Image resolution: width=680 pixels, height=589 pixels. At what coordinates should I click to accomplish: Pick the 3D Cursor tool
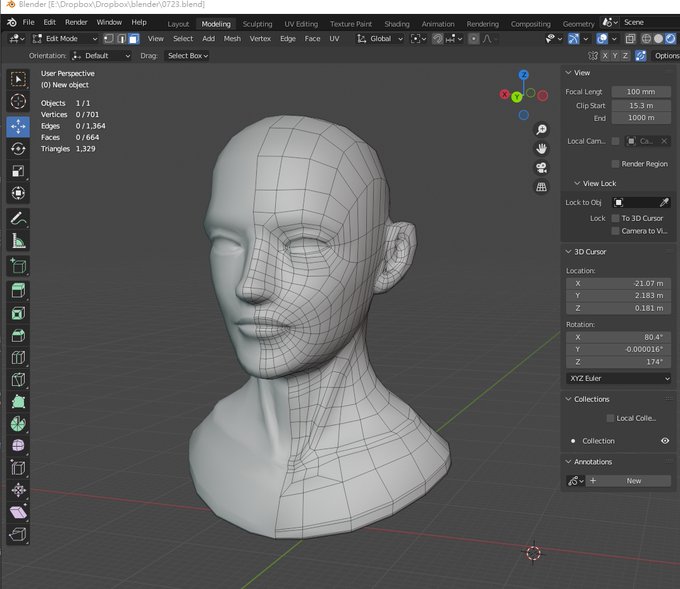(18, 102)
